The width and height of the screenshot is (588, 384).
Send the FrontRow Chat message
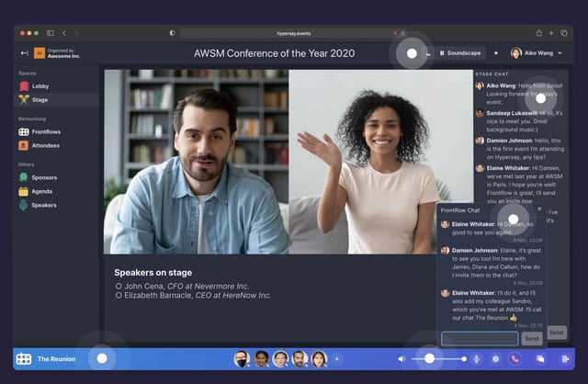pos(532,339)
